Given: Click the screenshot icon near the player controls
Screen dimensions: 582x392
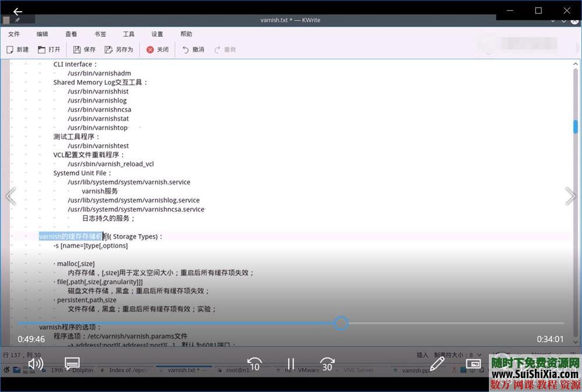Looking at the screenshot, I should pyautogui.click(x=474, y=364).
